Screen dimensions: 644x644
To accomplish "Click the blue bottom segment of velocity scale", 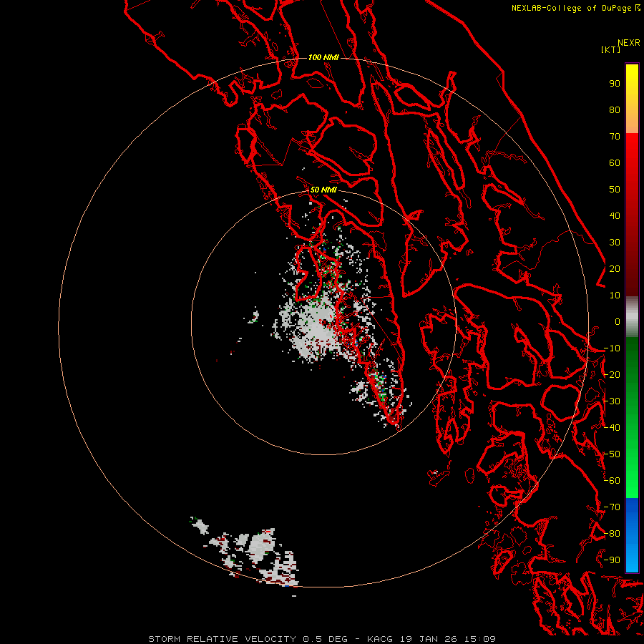I will (632, 535).
